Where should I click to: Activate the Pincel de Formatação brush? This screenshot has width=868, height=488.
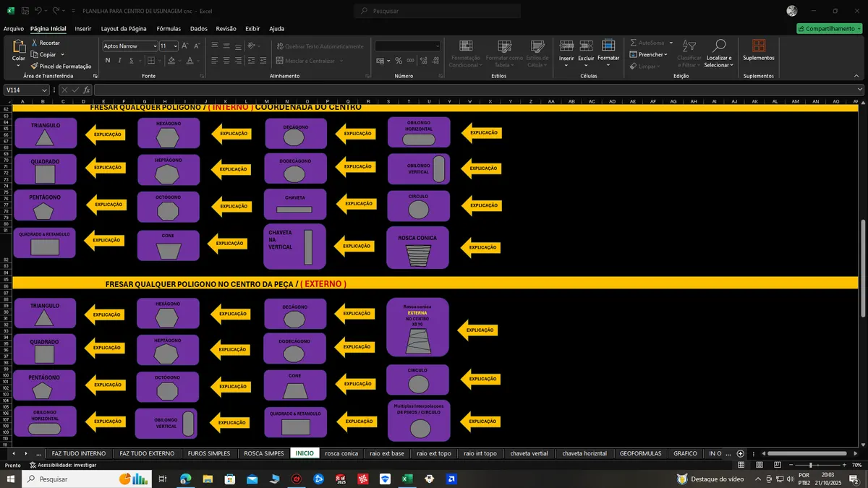coord(34,66)
